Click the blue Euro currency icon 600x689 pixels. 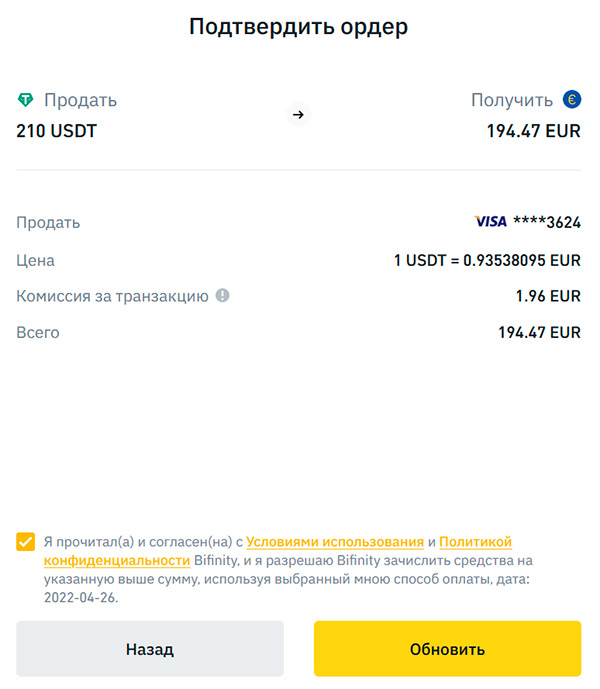(571, 99)
